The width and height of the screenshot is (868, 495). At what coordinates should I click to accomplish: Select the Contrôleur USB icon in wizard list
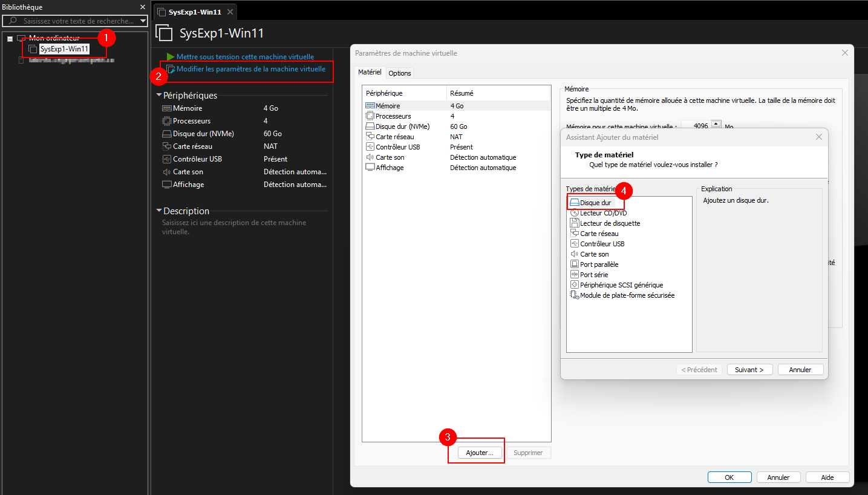click(x=575, y=244)
